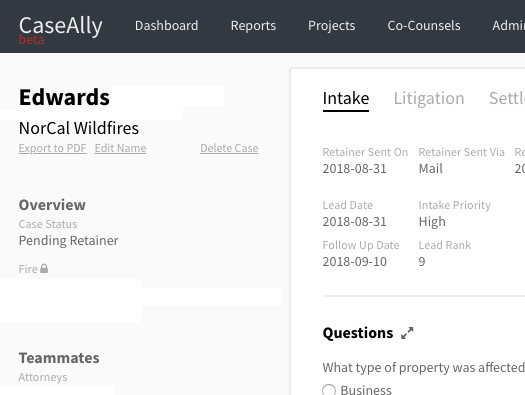
Task: Open the Dashboard menu item
Action: click(166, 26)
